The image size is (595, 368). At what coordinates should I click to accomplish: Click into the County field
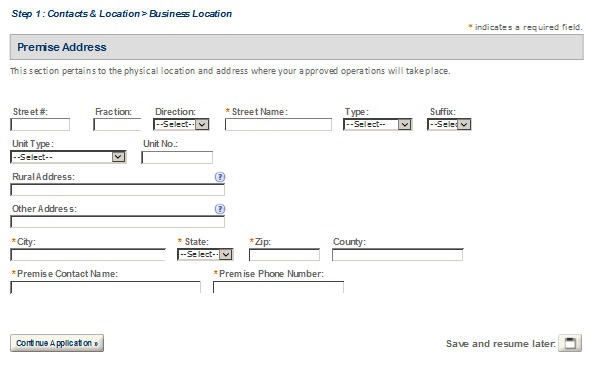[397, 255]
